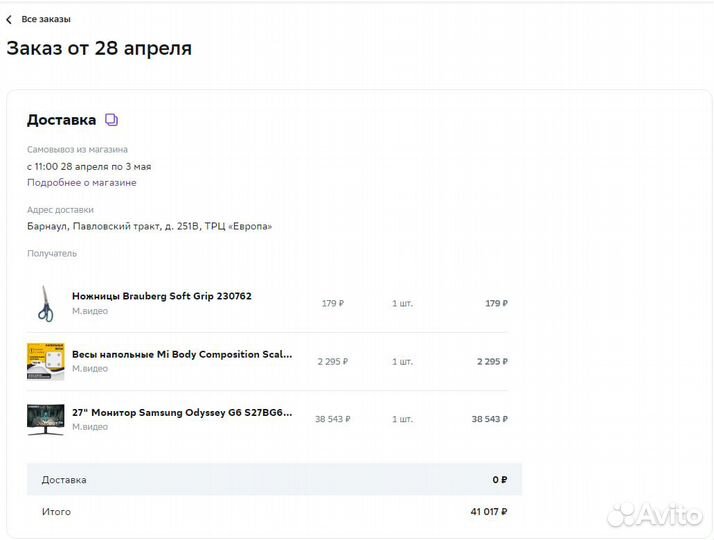Click the order total 41 017 ₽
Viewport: 714px width, 540px height.
coord(489,512)
